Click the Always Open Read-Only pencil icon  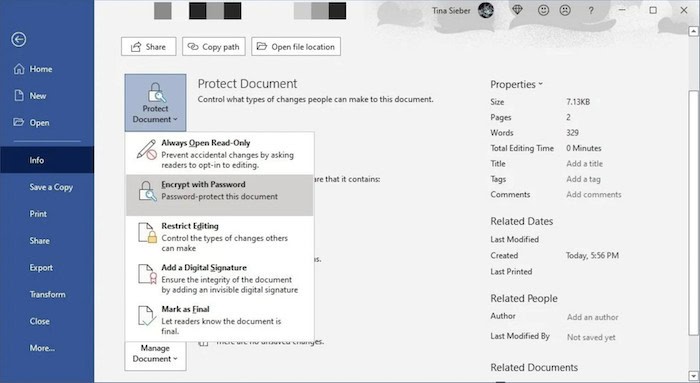[x=146, y=149]
